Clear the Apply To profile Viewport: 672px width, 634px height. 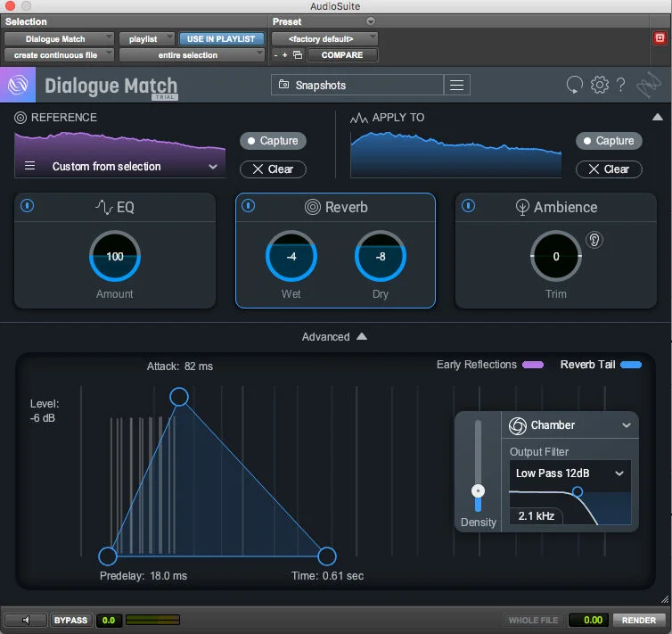tap(609, 169)
